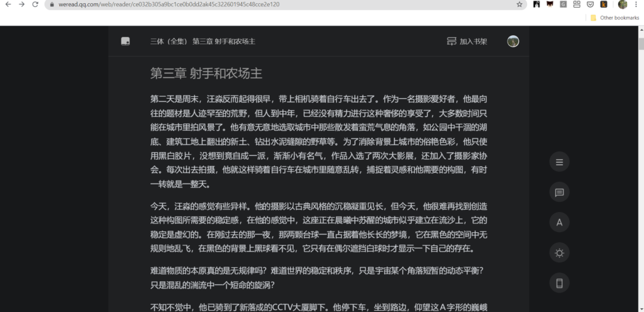Open the orange K extension icon
This screenshot has height=312, width=644.
(604, 4)
